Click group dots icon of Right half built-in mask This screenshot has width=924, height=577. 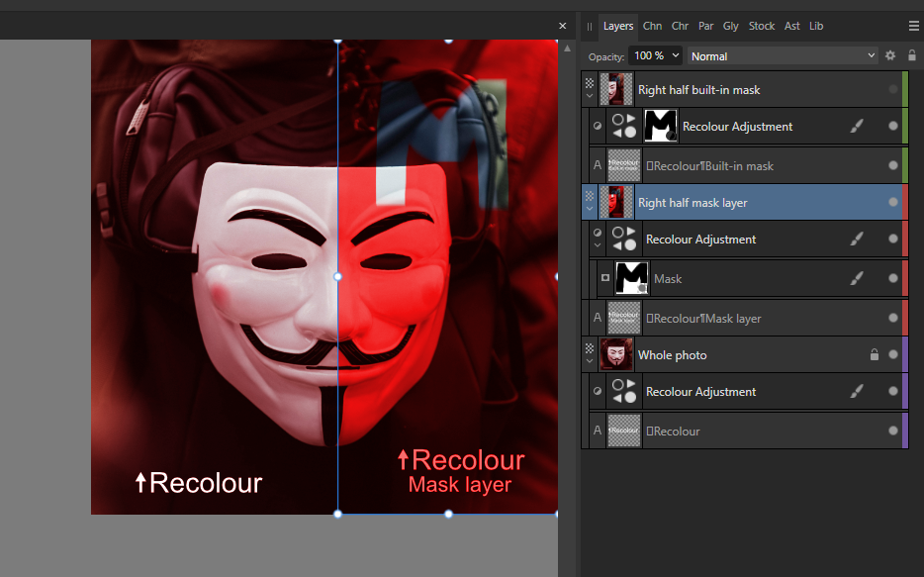click(590, 83)
